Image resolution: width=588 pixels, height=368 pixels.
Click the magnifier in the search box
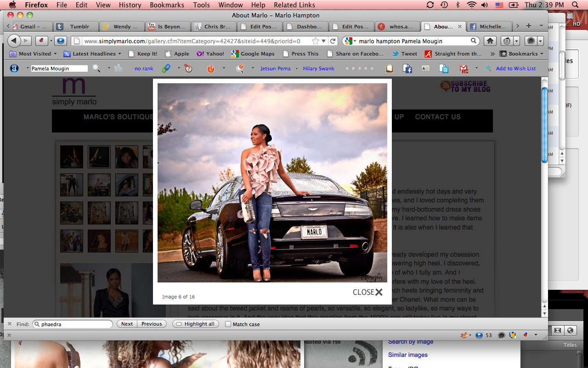pyautogui.click(x=473, y=41)
